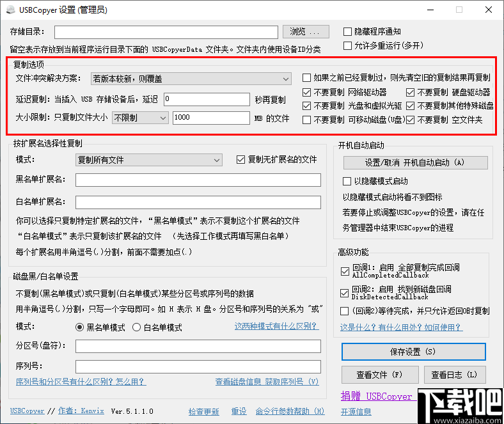Click 查看文件 (F) button
Screen dimensions: 504x424
point(380,375)
